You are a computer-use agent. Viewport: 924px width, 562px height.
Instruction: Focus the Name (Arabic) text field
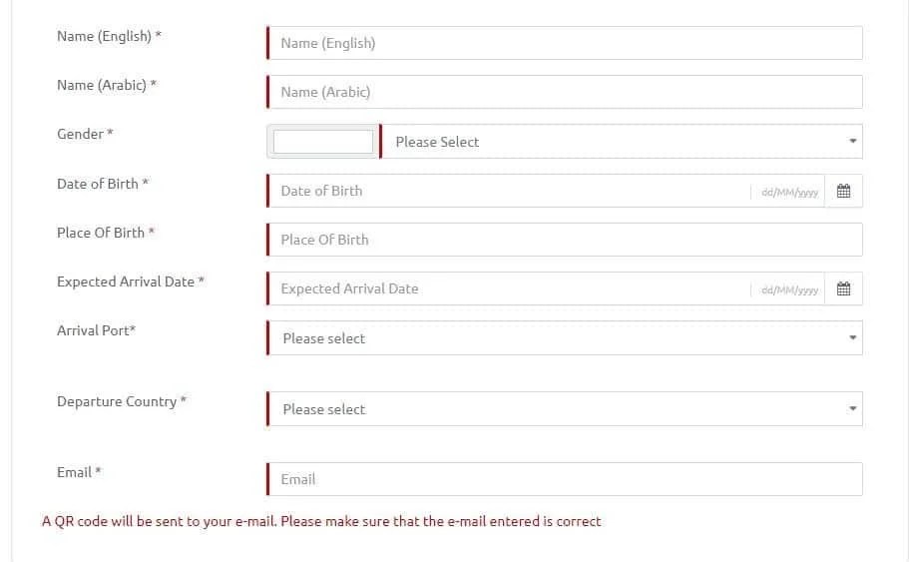coord(565,92)
